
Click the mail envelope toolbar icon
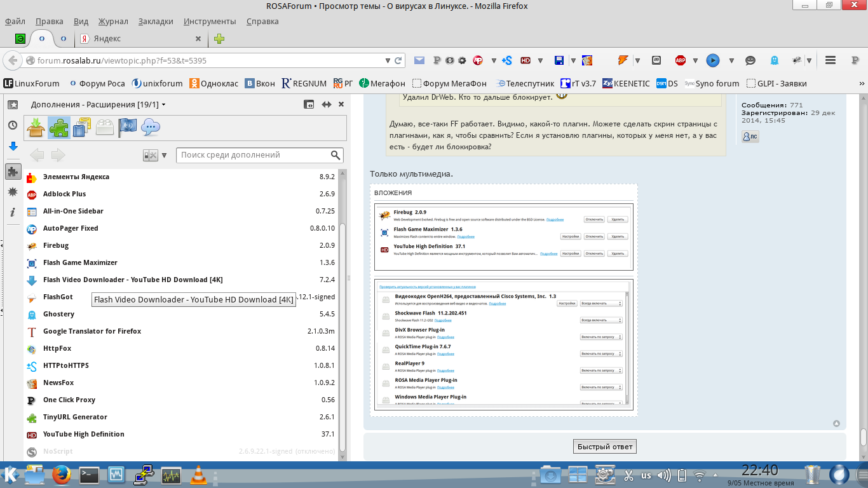(419, 60)
